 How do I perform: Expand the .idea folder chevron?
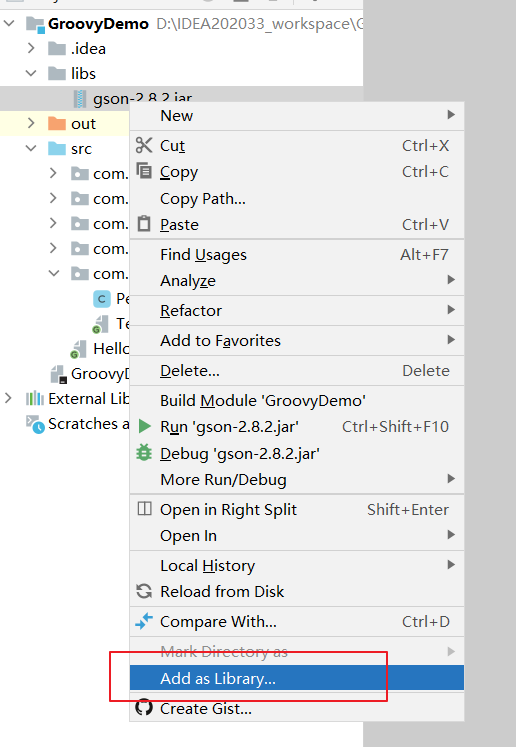[x=31, y=48]
